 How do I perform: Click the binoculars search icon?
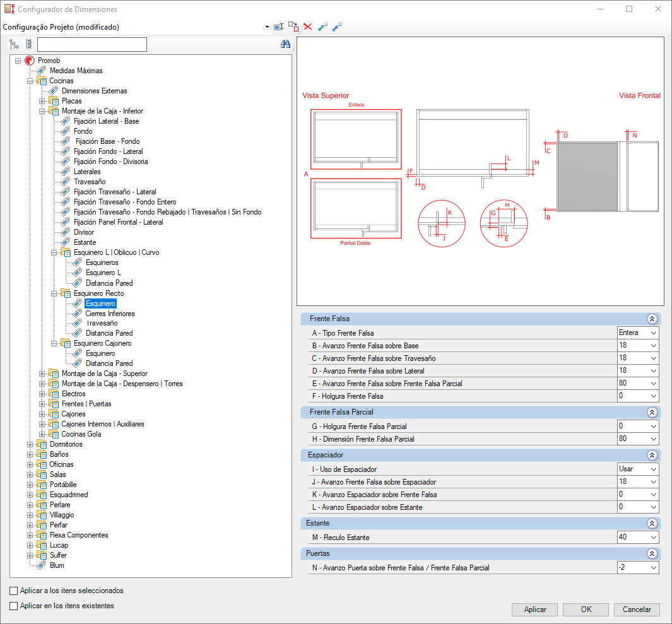[x=285, y=44]
